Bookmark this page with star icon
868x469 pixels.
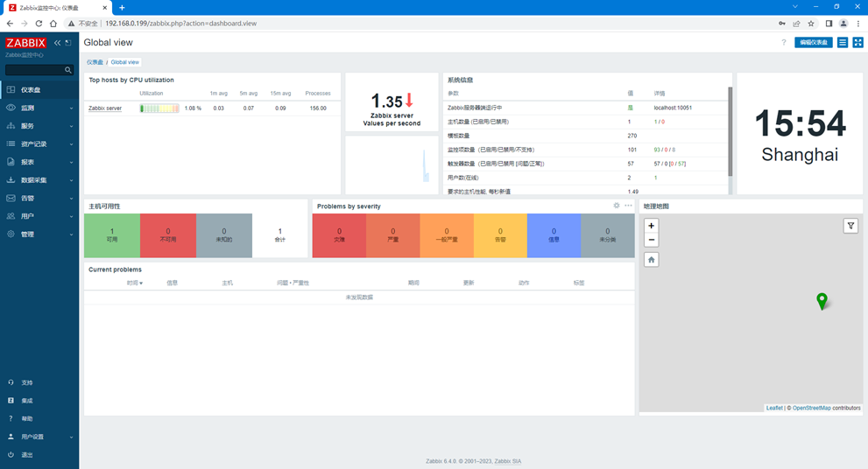pos(811,24)
